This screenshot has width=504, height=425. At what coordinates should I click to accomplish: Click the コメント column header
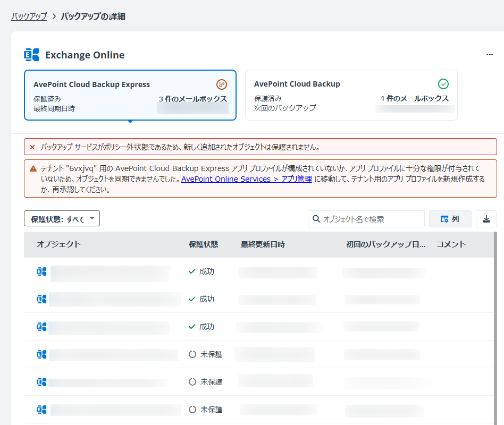coord(451,244)
